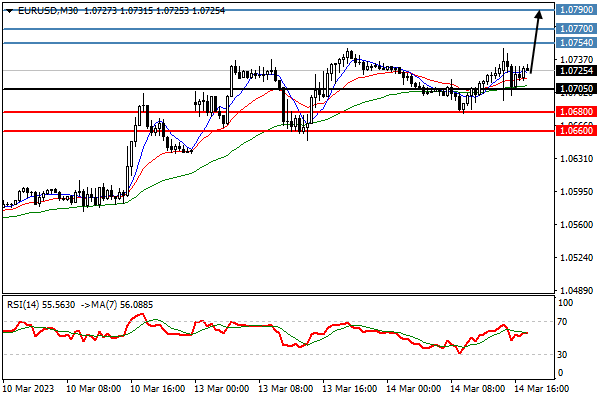Select the blue horizontal line at 1.07700
The height and width of the screenshot is (400, 600).
[279, 29]
